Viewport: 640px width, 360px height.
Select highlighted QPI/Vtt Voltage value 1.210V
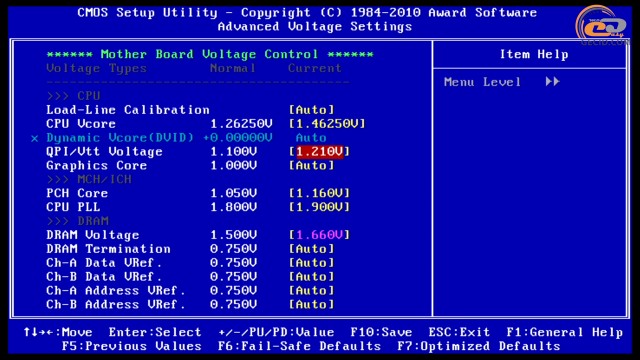(x=320, y=151)
